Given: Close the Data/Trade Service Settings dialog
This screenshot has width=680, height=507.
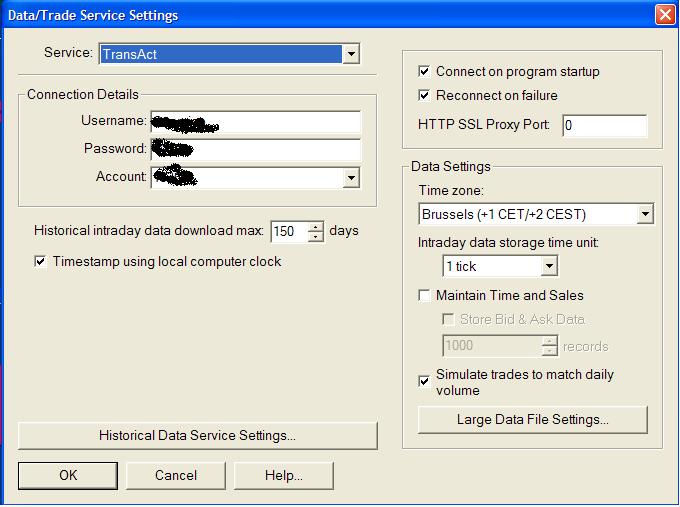Looking at the screenshot, I should [x=665, y=15].
